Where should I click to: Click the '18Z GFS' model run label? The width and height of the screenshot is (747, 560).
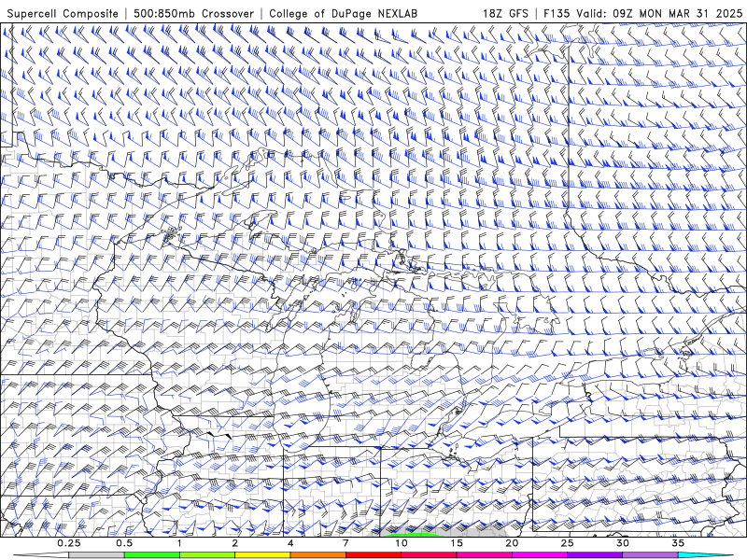click(505, 14)
